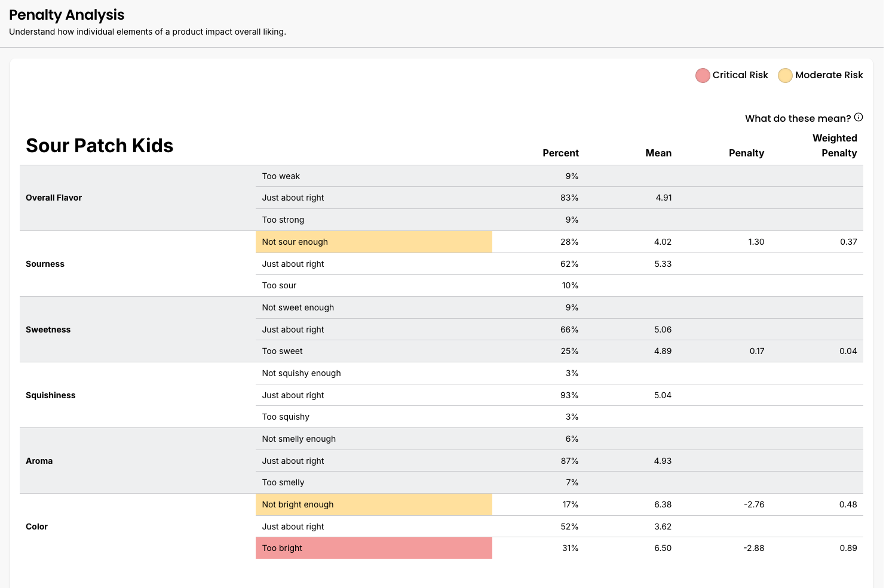
Task: Select the Squishiness attribute label
Action: (51, 395)
